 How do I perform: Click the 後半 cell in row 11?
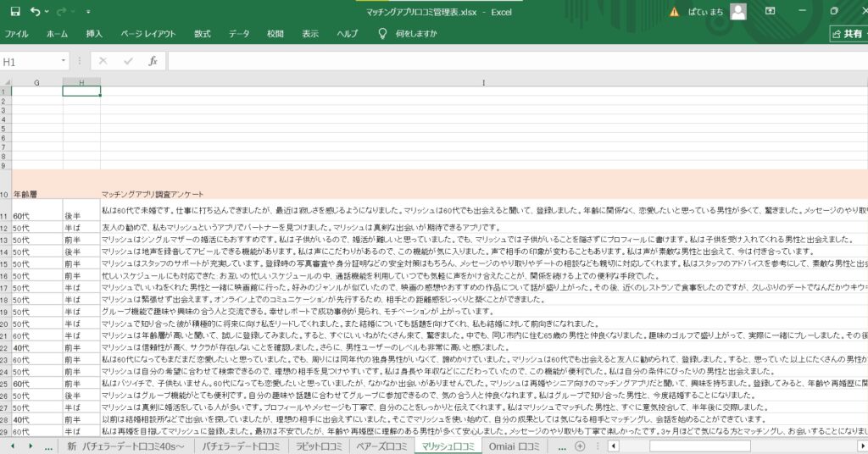pos(81,211)
